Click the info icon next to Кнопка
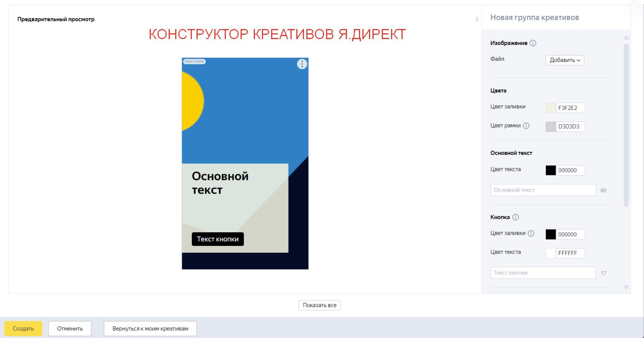The image size is (644, 338). [x=516, y=217]
